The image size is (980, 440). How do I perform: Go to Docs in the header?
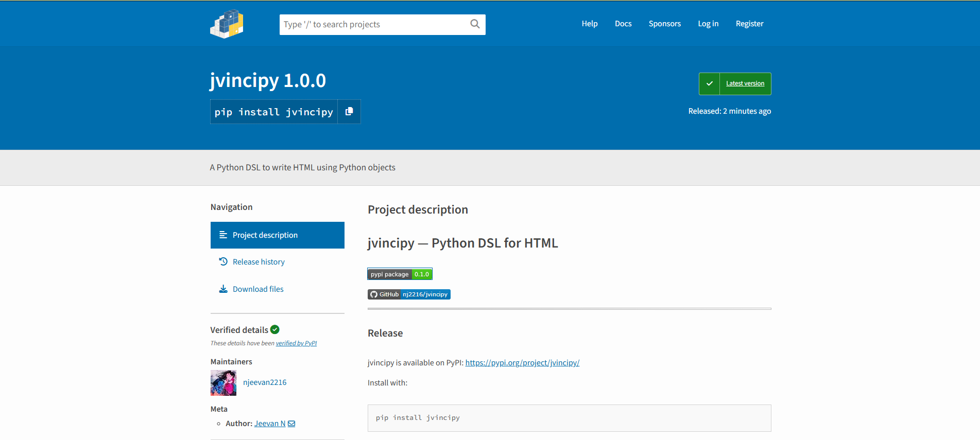tap(623, 24)
